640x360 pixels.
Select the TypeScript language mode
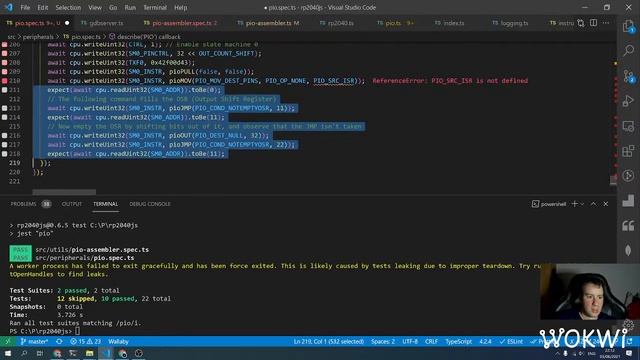pos(458,341)
